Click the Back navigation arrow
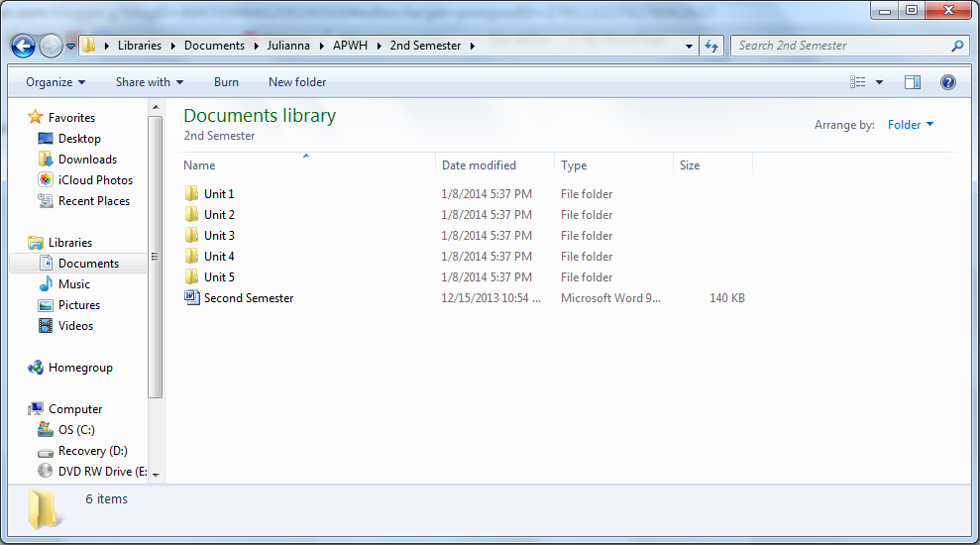The image size is (980, 545). pyautogui.click(x=23, y=46)
